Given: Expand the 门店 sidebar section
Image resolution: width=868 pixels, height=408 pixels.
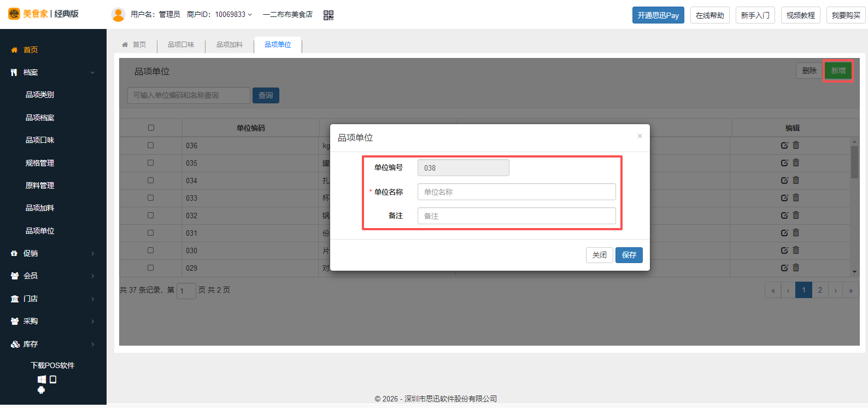Looking at the screenshot, I should pyautogui.click(x=53, y=299).
